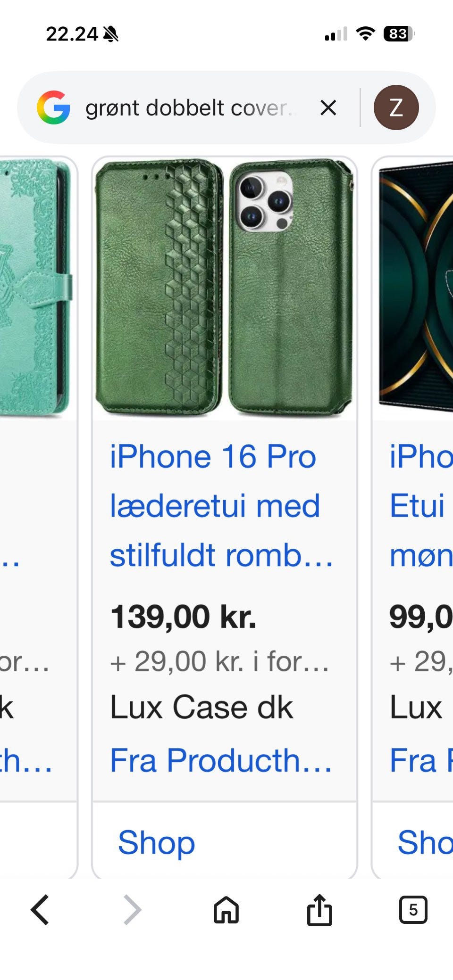The image size is (453, 980).
Task: Tap the 99,0 price on right card
Action: [x=421, y=617]
